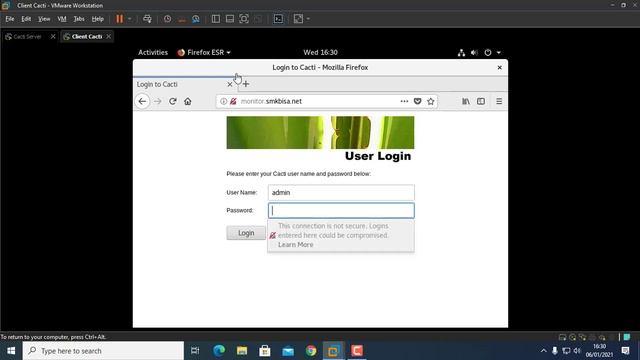Click the Password input field
Screen dimensions: 640x360
pyautogui.click(x=341, y=211)
